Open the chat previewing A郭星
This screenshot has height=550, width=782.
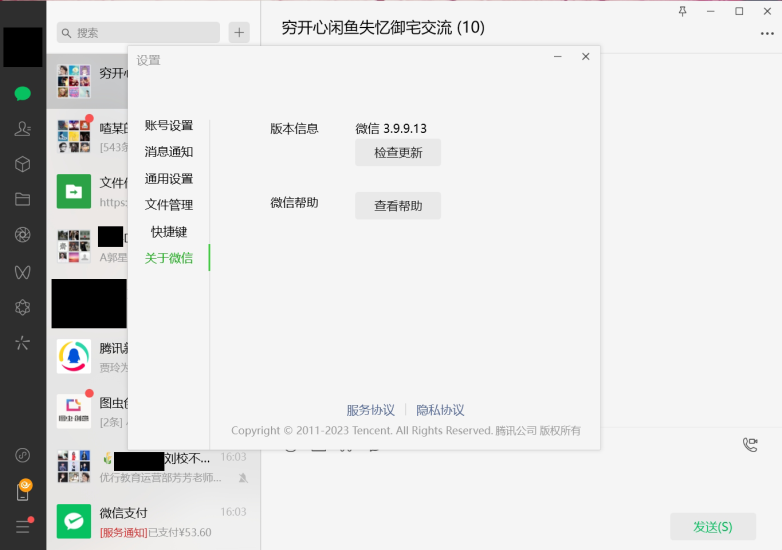87,246
